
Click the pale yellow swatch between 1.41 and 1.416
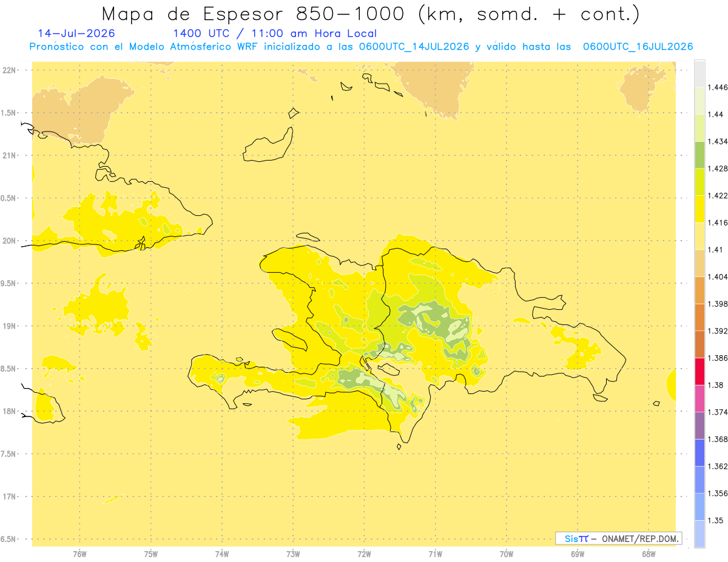coord(699,236)
